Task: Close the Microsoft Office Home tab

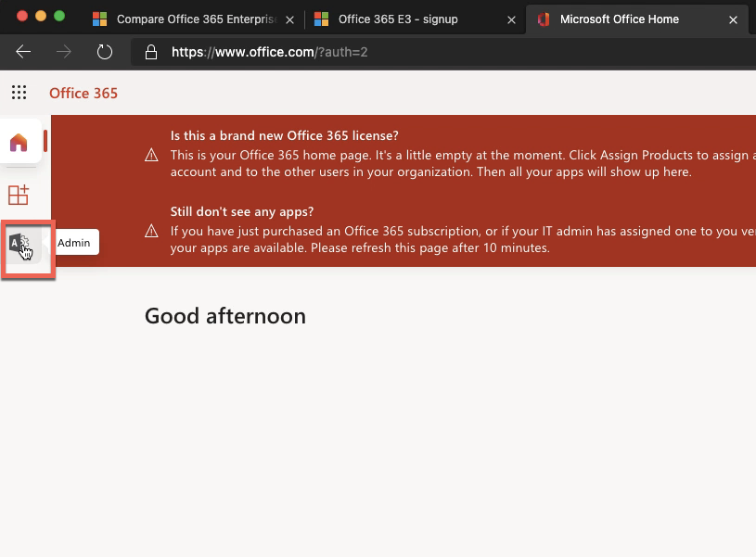Action: click(x=734, y=19)
